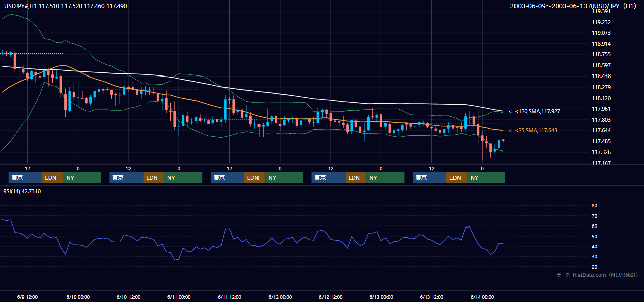The height and width of the screenshot is (302, 644).
Task: Click the 25 SMA 117.643 indicator label
Action: pos(533,130)
